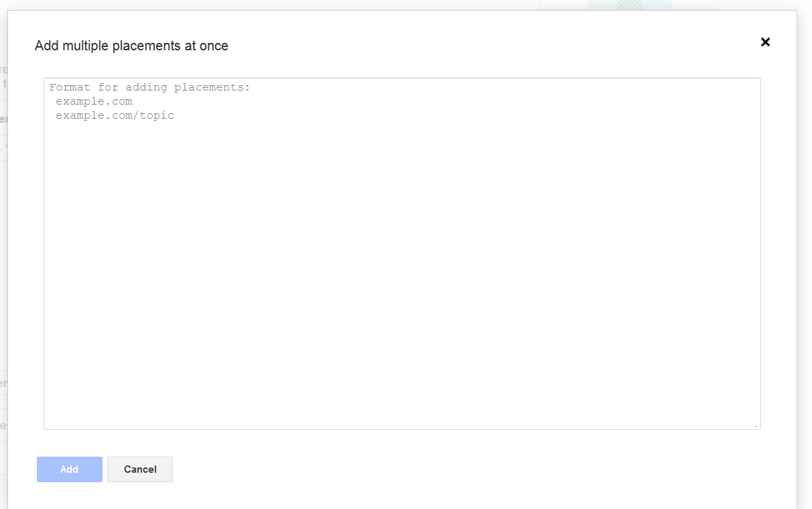
Task: Click the right border of the placements text area
Action: click(x=760, y=253)
